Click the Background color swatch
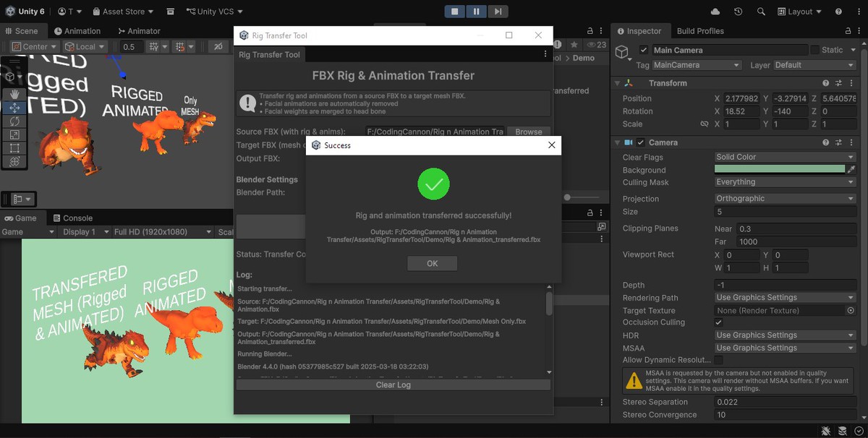The width and height of the screenshot is (868, 438). [779, 169]
